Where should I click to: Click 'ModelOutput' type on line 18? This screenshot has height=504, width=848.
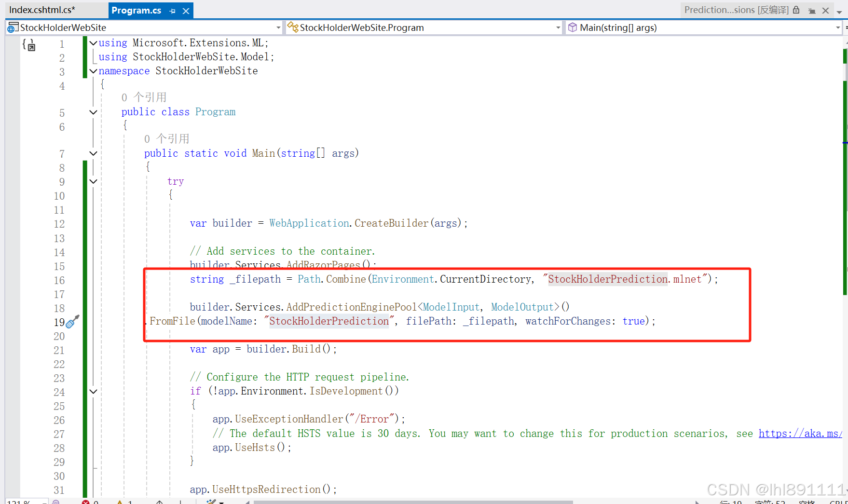(522, 307)
